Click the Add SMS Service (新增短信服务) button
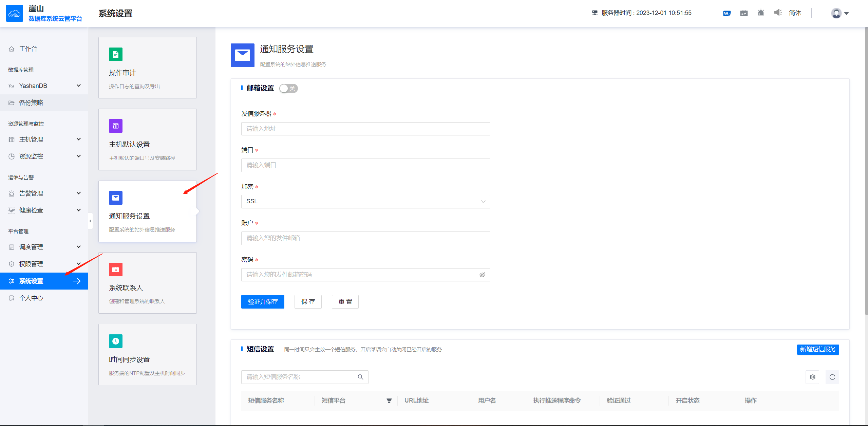Viewport: 868px width, 426px height. 818,349
